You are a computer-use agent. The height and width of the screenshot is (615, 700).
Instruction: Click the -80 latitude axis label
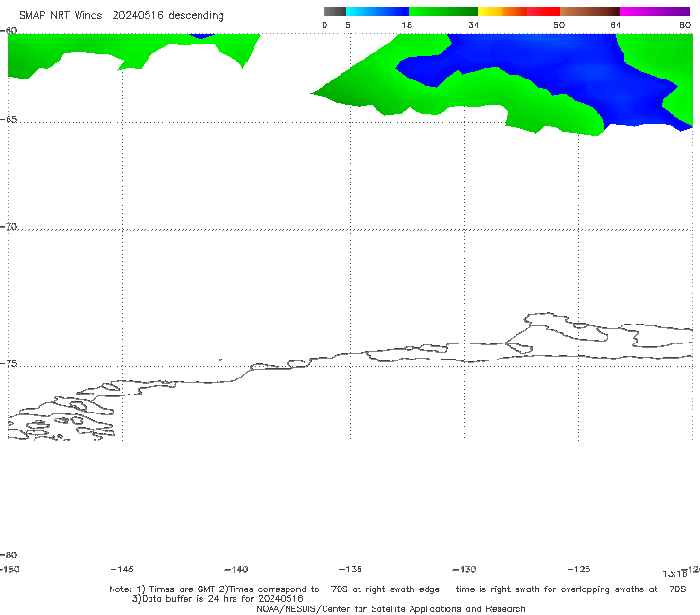(9, 554)
